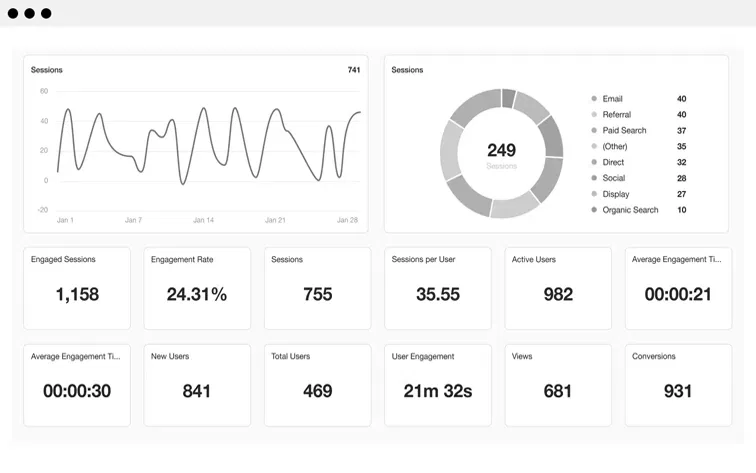Click the Sessions line chart title
The height and width of the screenshot is (473, 756).
pyautogui.click(x=47, y=70)
